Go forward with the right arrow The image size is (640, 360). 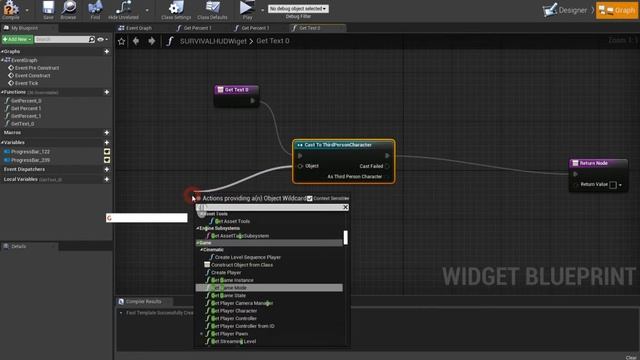pyautogui.click(x=151, y=41)
